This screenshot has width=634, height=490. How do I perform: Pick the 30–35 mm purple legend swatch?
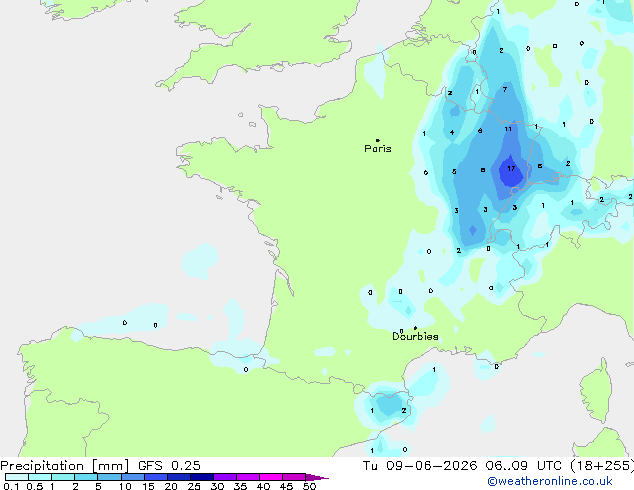[x=224, y=477]
